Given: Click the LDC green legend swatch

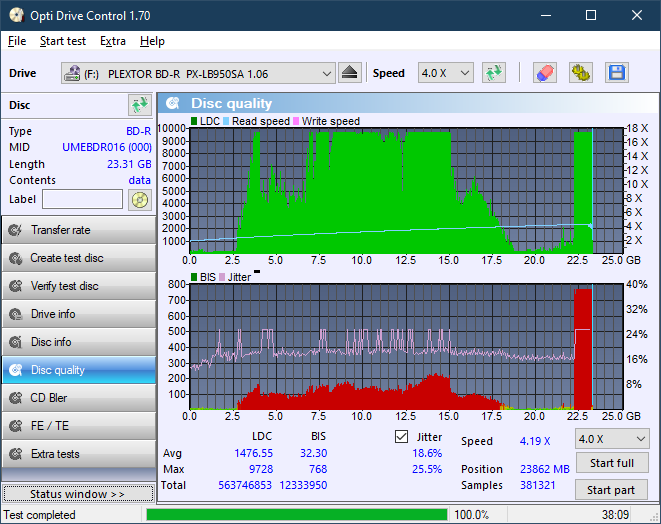Looking at the screenshot, I should [194, 121].
